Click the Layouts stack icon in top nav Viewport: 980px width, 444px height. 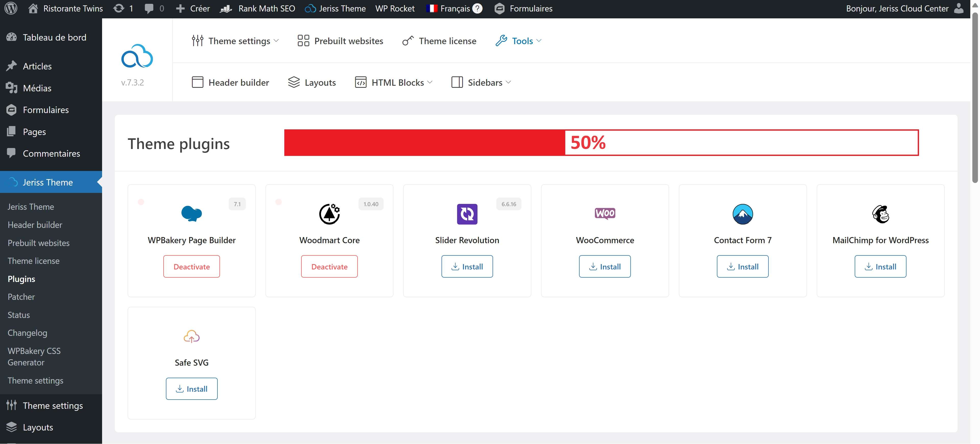click(294, 82)
